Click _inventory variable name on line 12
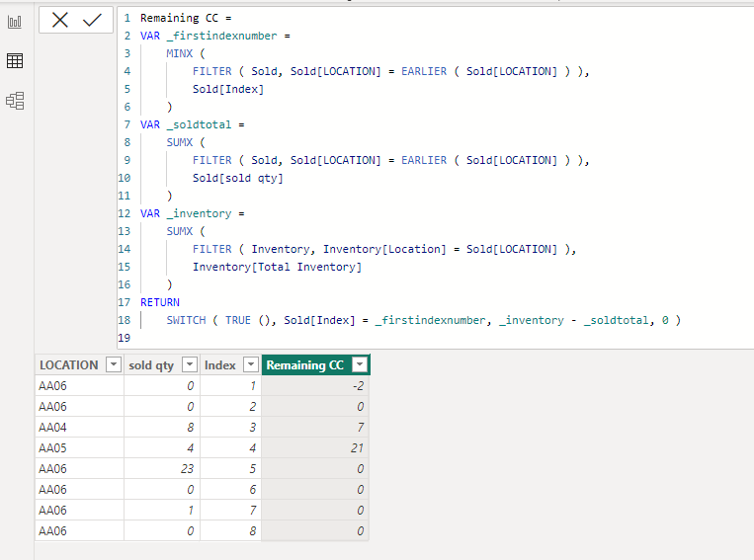Image resolution: width=754 pixels, height=560 pixels. coord(199,213)
